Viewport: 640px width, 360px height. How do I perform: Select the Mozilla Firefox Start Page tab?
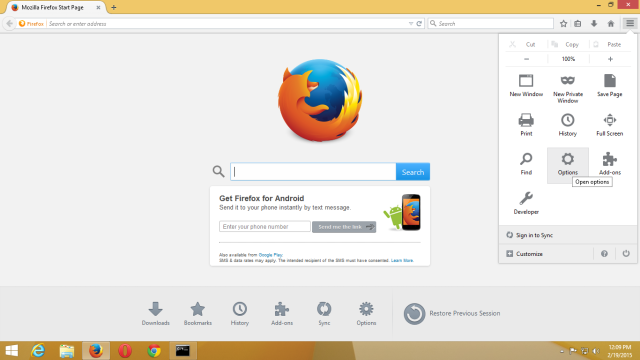click(x=56, y=7)
